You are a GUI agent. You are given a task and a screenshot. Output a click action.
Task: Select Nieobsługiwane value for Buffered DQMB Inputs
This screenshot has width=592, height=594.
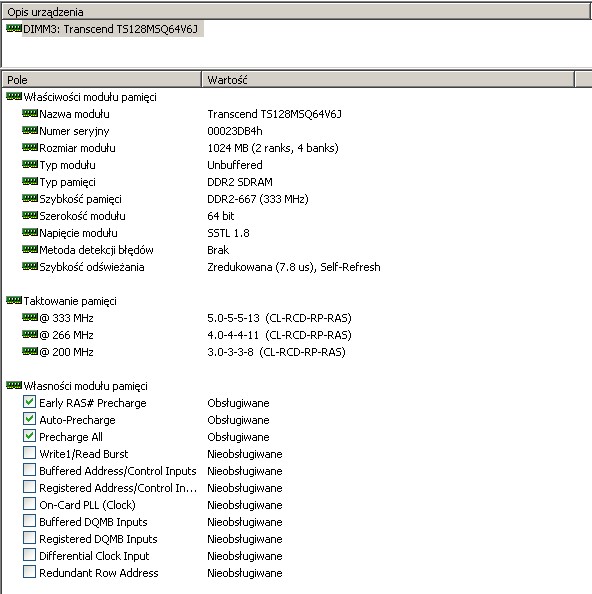(245, 522)
